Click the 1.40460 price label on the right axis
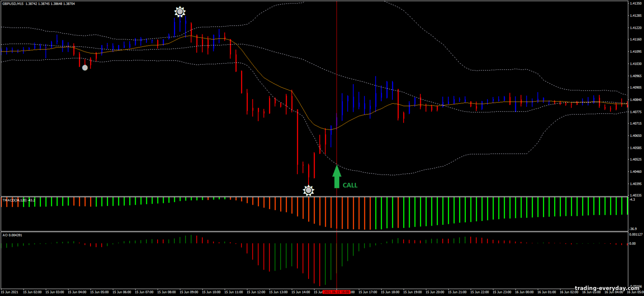The height and width of the screenshot is (296, 644). coord(635,172)
